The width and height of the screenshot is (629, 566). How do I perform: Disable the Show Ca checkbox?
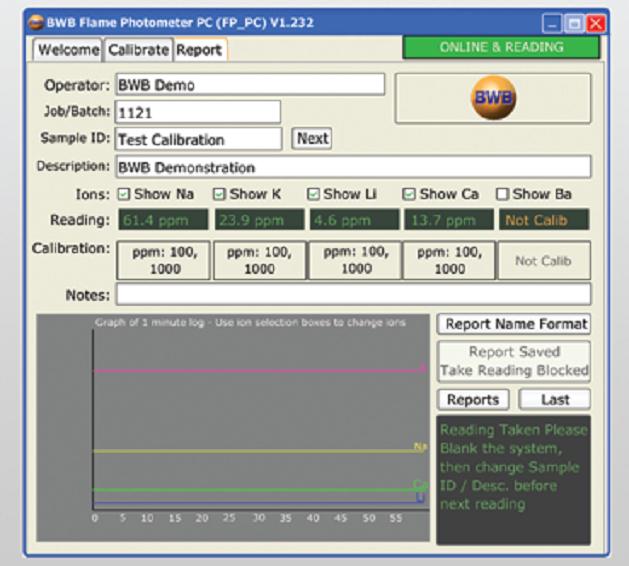click(x=409, y=195)
